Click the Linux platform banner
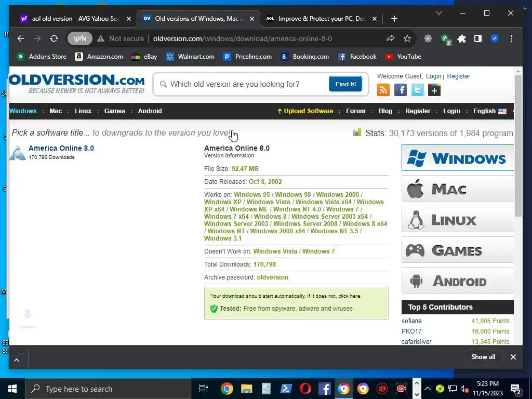This screenshot has height=399, width=532. (x=458, y=219)
